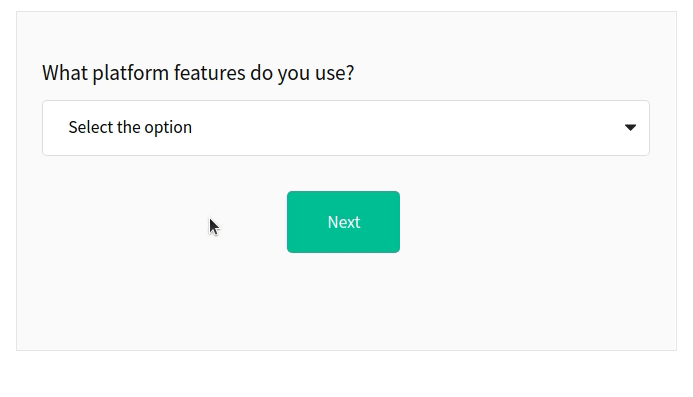Viewport: 693px width, 397px height.
Task: Click the 'What platform features do you use?' heading
Action: [198, 73]
